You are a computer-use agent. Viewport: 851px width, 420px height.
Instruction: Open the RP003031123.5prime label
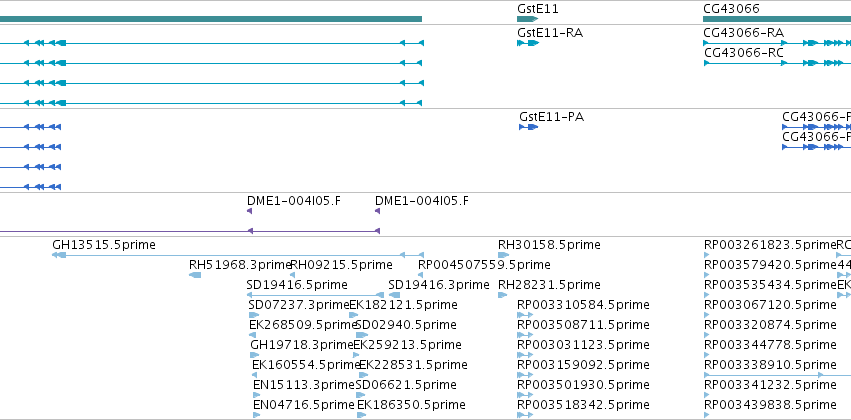[583, 345]
